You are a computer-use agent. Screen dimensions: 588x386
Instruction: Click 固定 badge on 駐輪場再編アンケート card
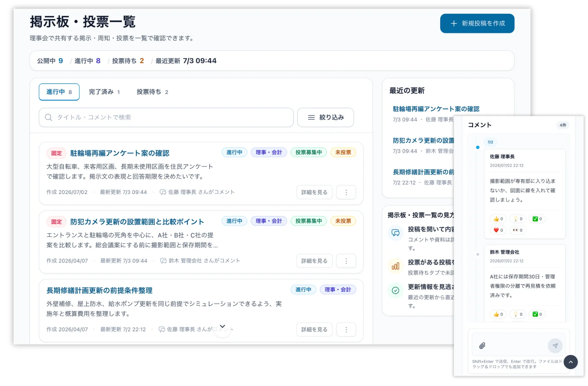(x=56, y=153)
